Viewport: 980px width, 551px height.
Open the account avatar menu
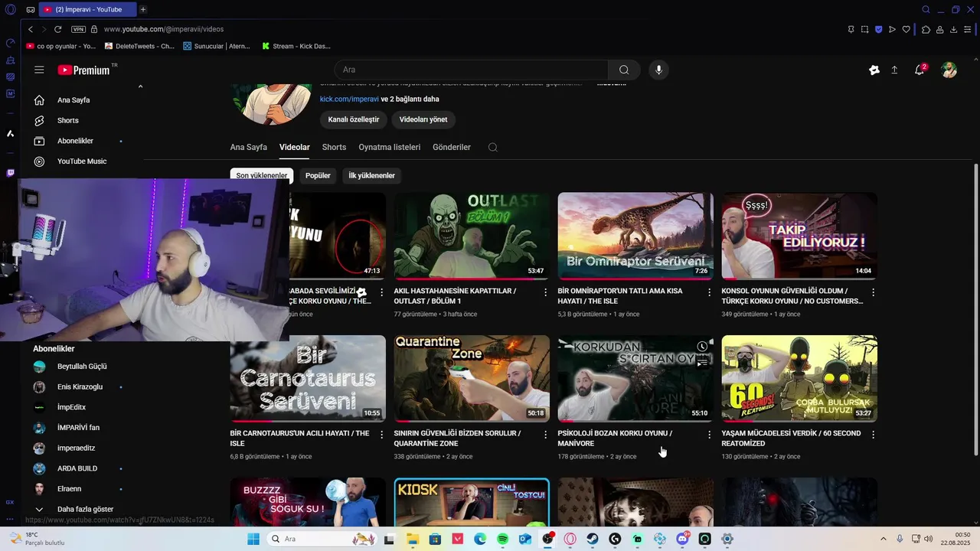pos(949,70)
